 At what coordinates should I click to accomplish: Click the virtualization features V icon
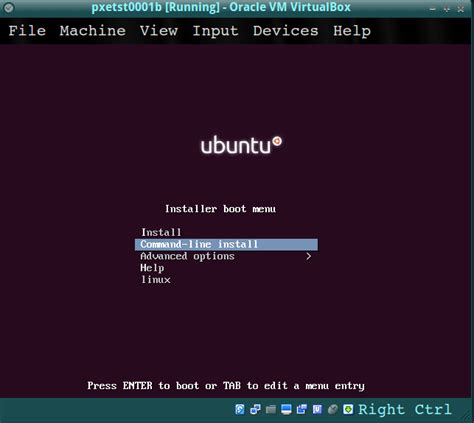click(317, 409)
